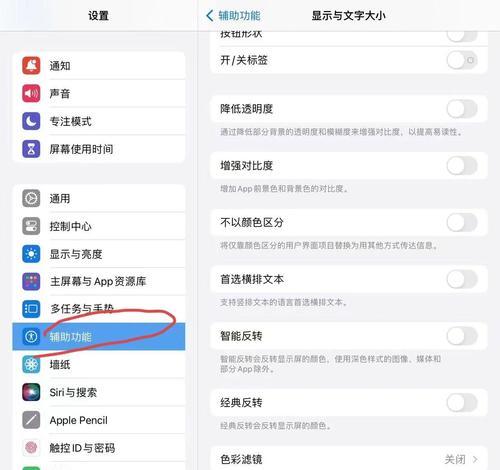Viewport: 500px width, 470px height.
Task: Select 主屏幕与 App 资源库 menu item
Action: coord(99,281)
